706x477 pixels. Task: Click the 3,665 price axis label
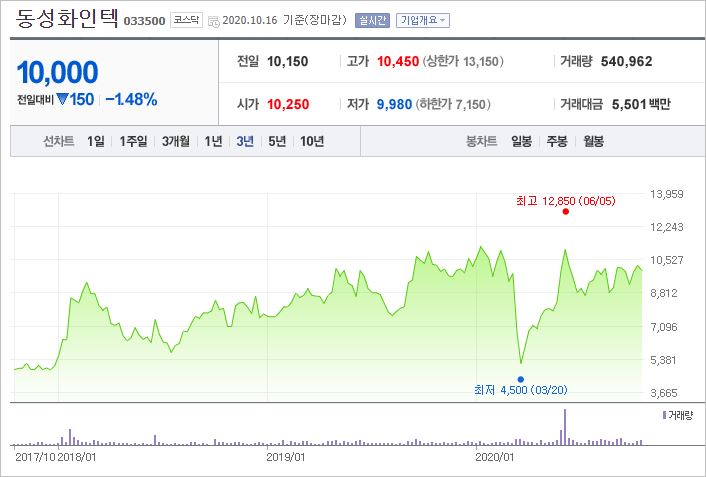664,393
